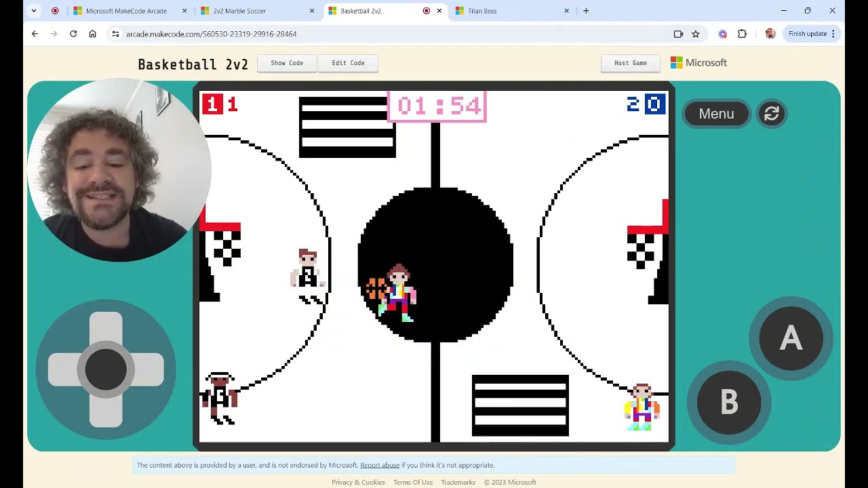Click the Show Code button

click(287, 63)
